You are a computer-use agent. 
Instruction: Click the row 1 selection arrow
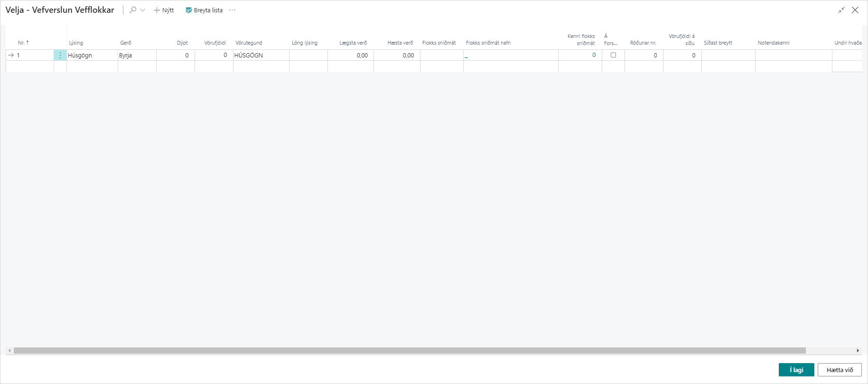pyautogui.click(x=11, y=55)
